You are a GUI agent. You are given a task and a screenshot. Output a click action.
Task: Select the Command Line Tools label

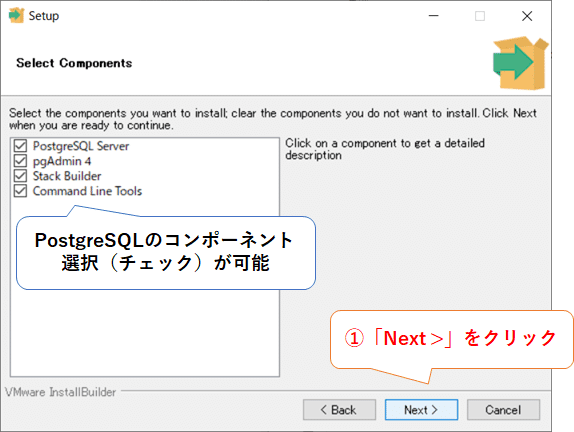87,191
